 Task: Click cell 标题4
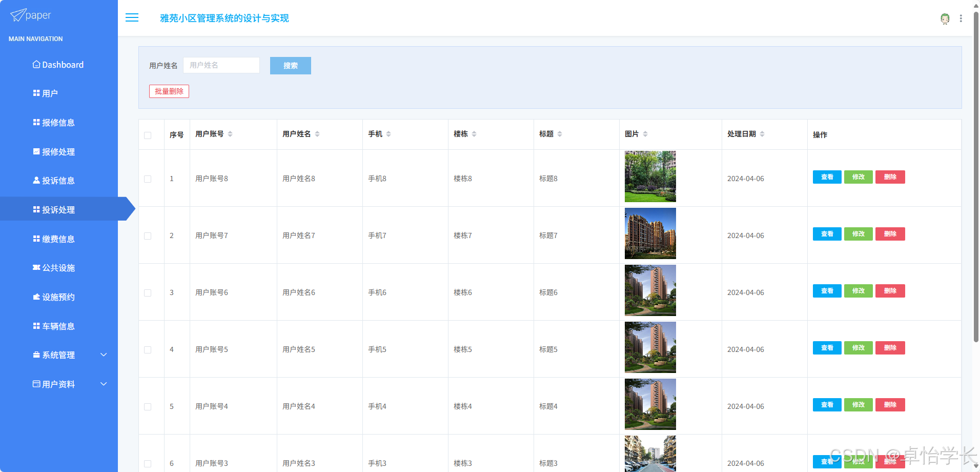point(548,406)
